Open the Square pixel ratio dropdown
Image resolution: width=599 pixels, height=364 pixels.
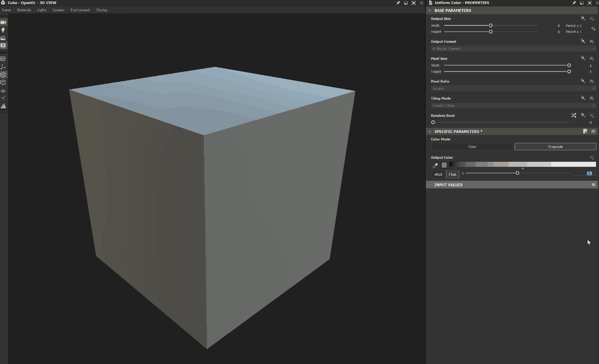click(514, 88)
